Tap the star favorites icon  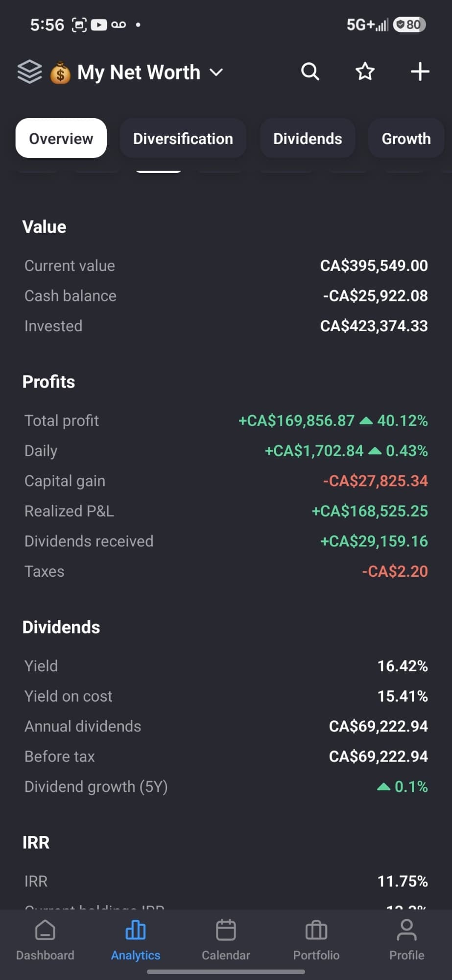365,72
